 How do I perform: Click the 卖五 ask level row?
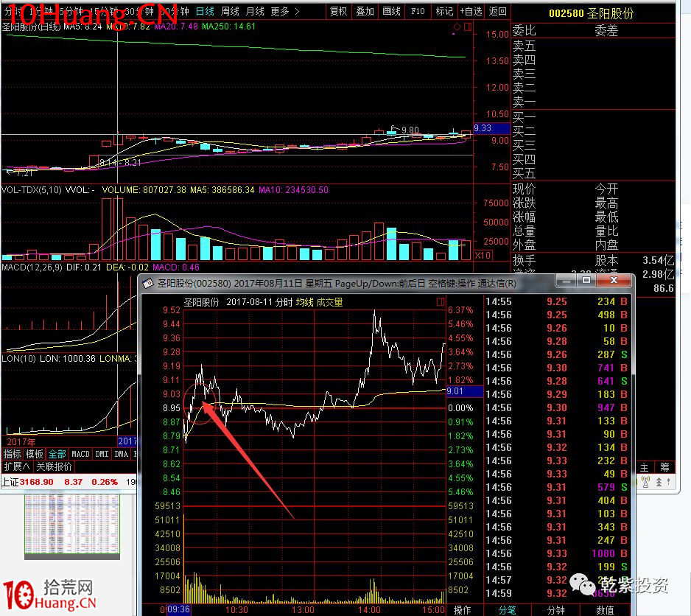tap(593, 46)
